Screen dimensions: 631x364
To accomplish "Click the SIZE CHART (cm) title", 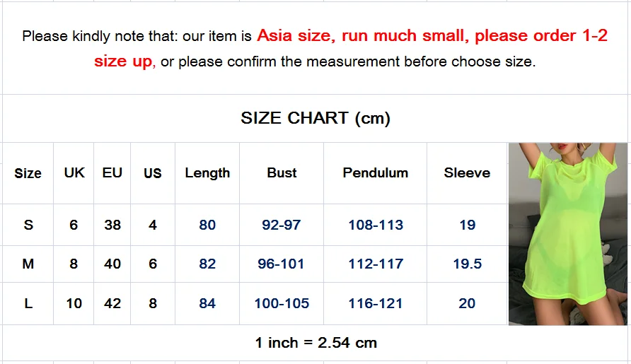I will click(x=315, y=118).
